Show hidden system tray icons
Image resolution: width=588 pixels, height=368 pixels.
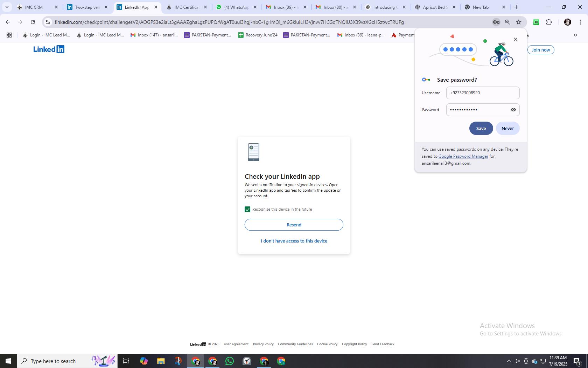tap(509, 361)
